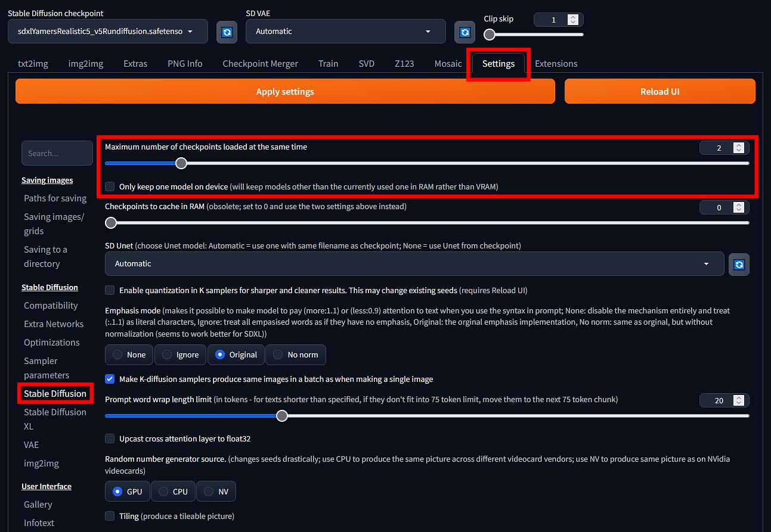Open the PNG Info tab
The height and width of the screenshot is (532, 771).
pos(185,64)
